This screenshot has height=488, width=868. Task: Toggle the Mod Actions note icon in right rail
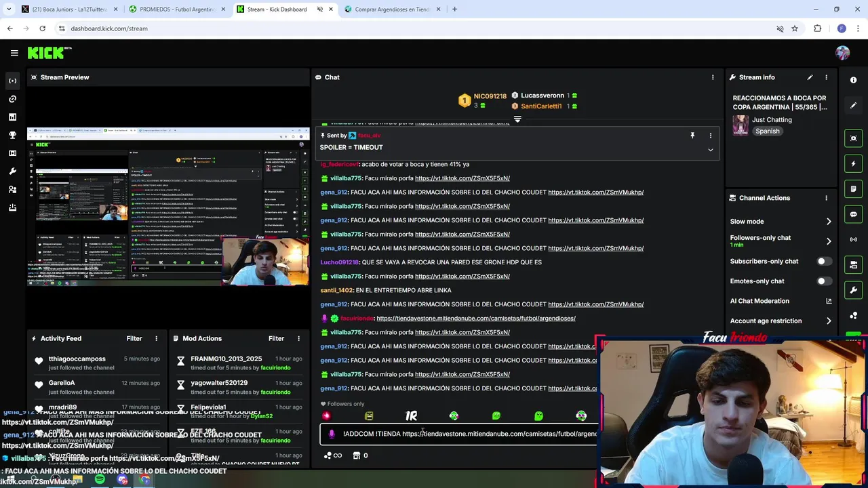(853, 188)
